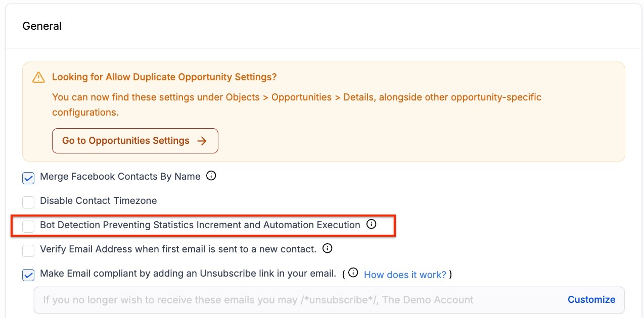Show info icon next to Bot Detection
This screenshot has width=644, height=318.
(x=372, y=224)
